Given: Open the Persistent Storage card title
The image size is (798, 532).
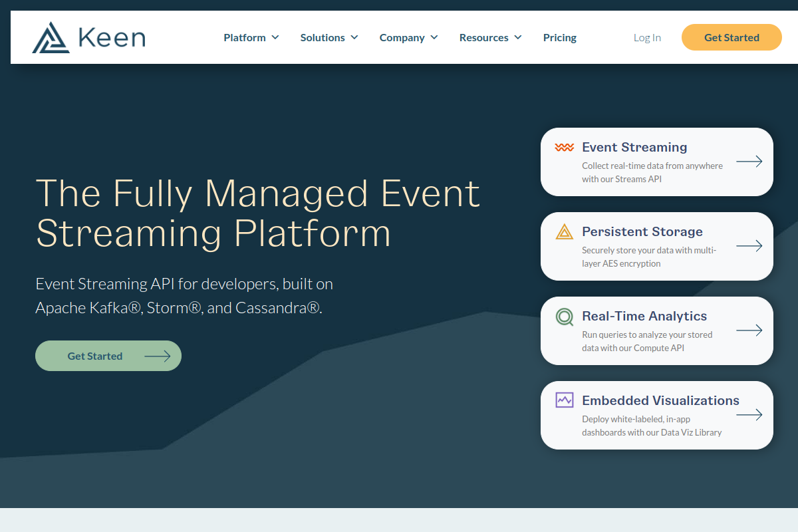Looking at the screenshot, I should pos(642,231).
